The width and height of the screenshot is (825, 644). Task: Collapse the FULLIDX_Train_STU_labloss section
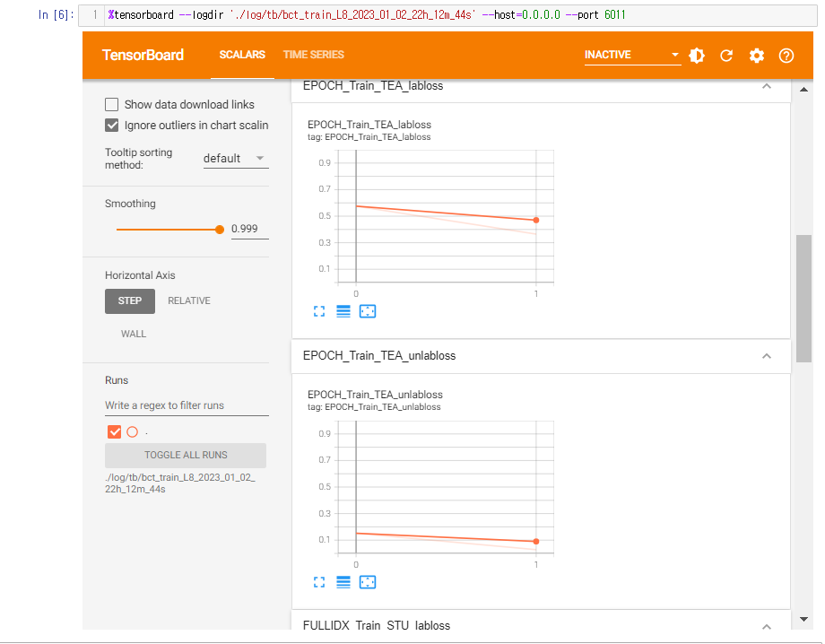pyautogui.click(x=767, y=626)
